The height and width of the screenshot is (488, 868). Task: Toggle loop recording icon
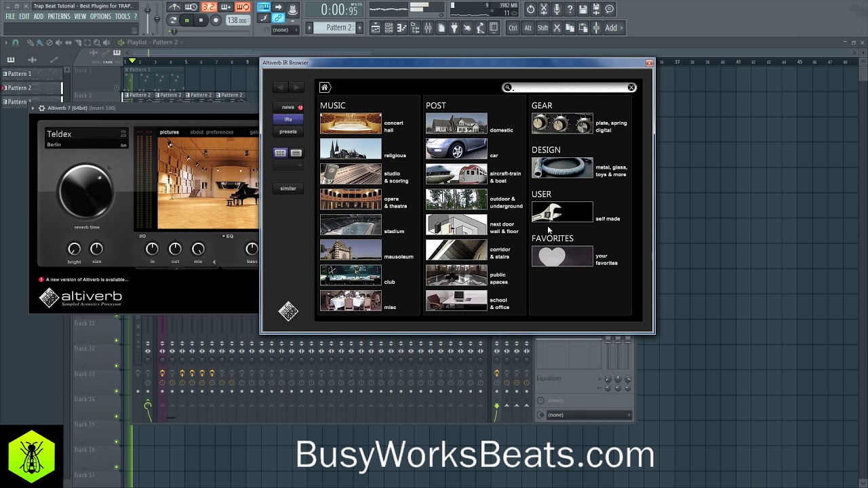pyautogui.click(x=243, y=7)
